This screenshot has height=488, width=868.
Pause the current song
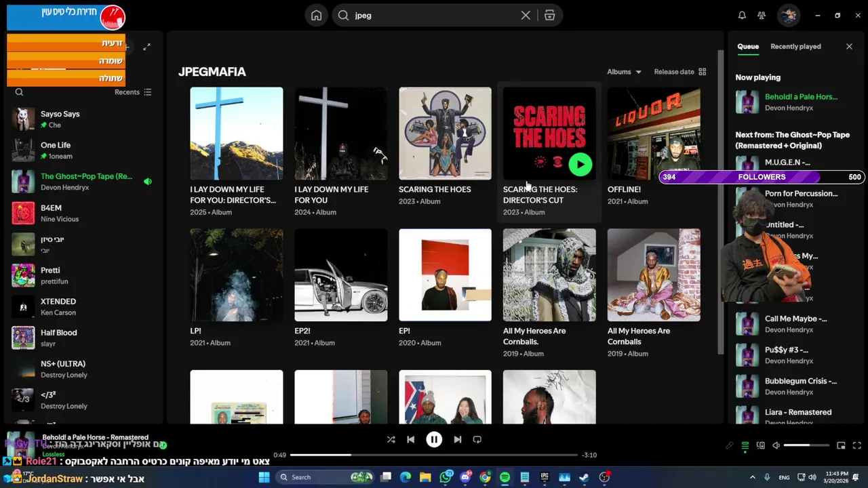pyautogui.click(x=434, y=439)
